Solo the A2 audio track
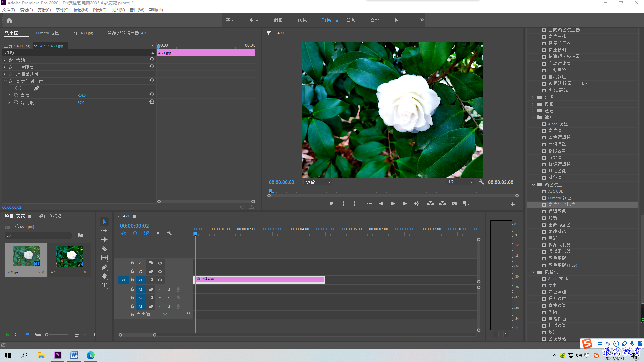This screenshot has width=644, height=362. [169, 298]
